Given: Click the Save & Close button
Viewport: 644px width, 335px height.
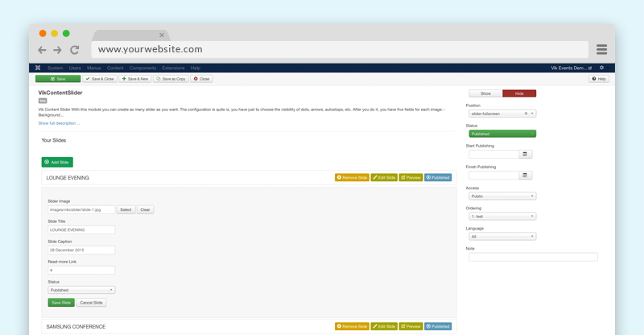Looking at the screenshot, I should pyautogui.click(x=100, y=79).
